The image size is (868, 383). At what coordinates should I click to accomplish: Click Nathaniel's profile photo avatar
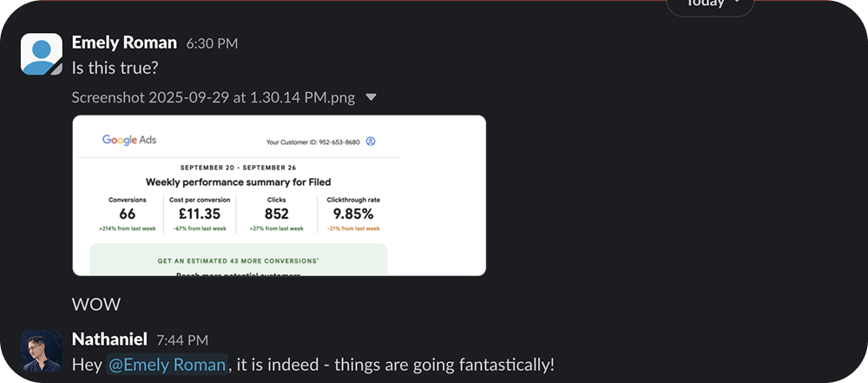(x=42, y=351)
